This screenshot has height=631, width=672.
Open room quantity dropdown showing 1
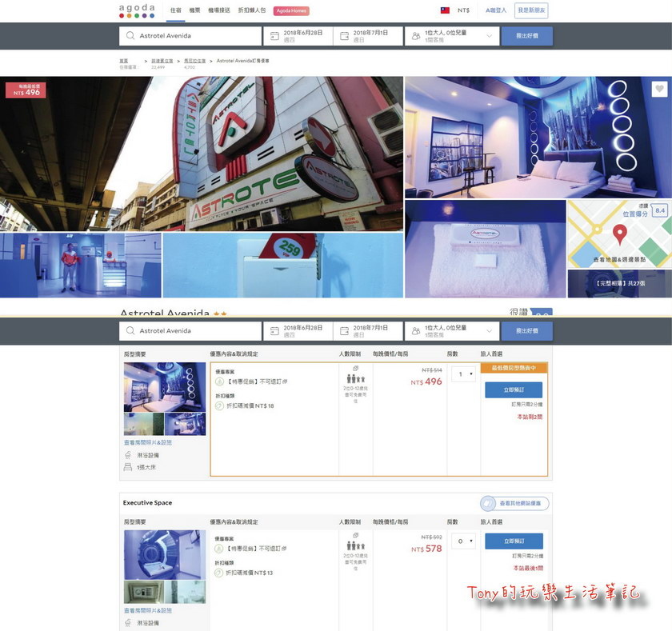click(x=464, y=374)
